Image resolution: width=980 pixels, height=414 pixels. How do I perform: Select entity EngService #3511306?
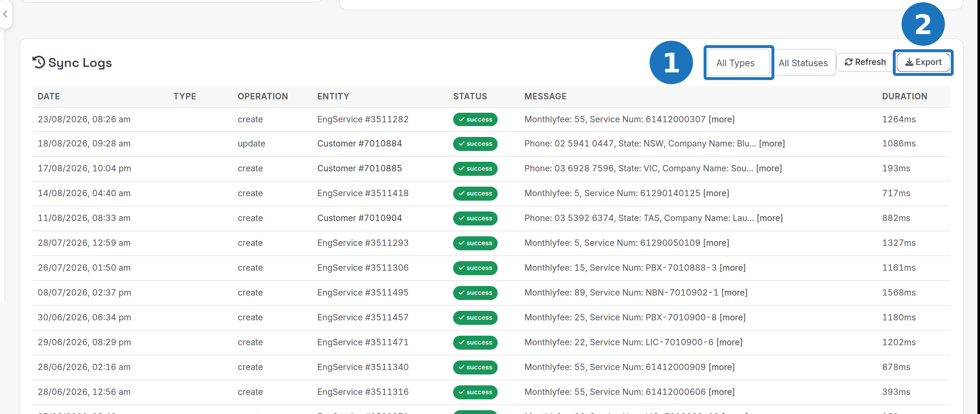click(363, 268)
